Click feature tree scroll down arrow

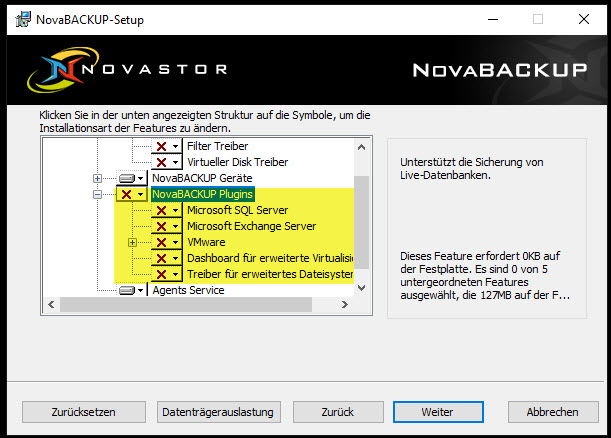tap(361, 288)
